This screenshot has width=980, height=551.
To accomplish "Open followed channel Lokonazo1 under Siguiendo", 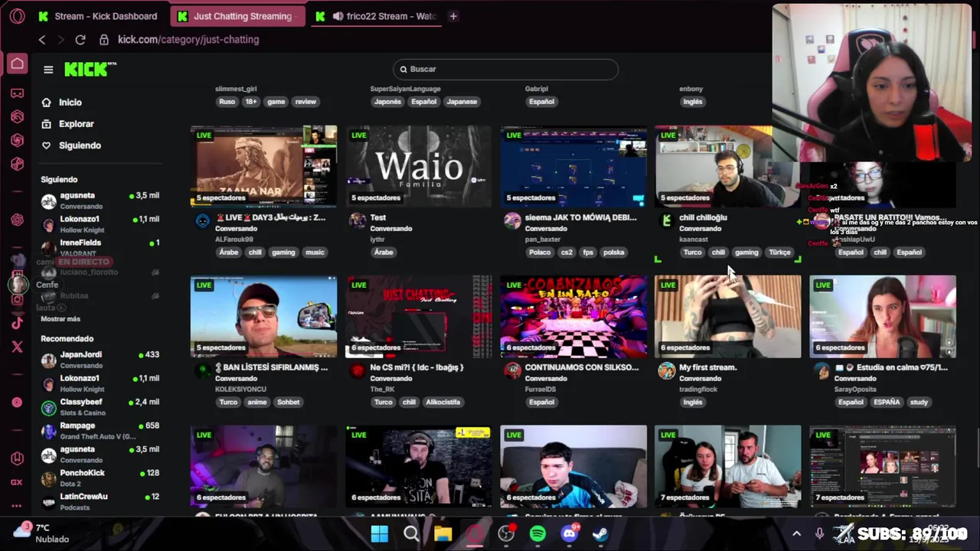I will (100, 223).
